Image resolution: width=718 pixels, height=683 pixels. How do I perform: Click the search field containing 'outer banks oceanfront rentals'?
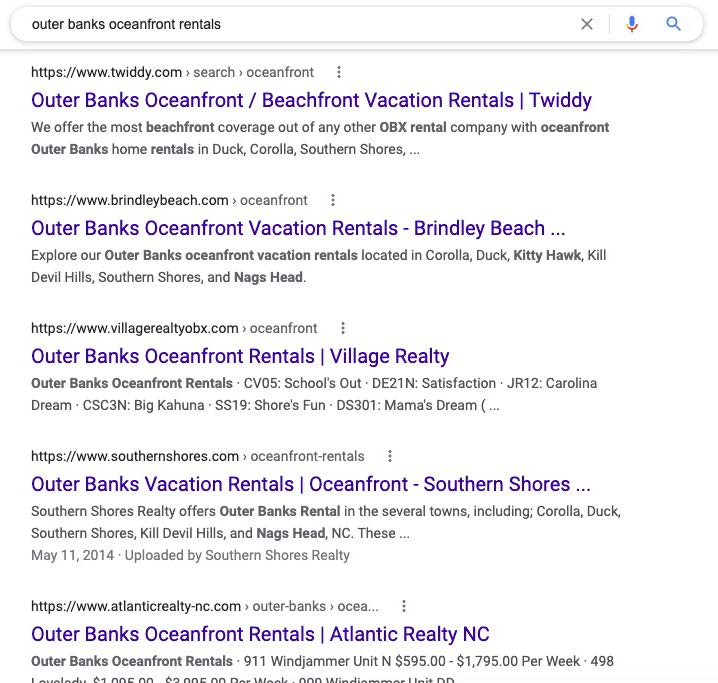300,24
